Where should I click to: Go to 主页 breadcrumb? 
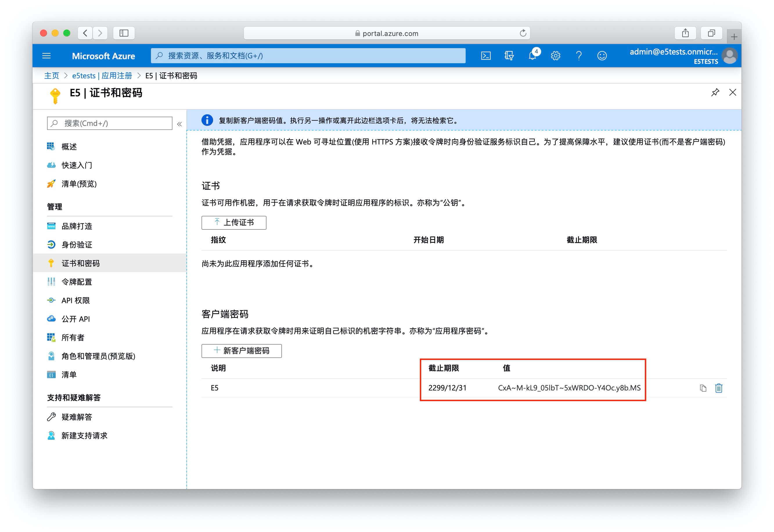tap(52, 76)
